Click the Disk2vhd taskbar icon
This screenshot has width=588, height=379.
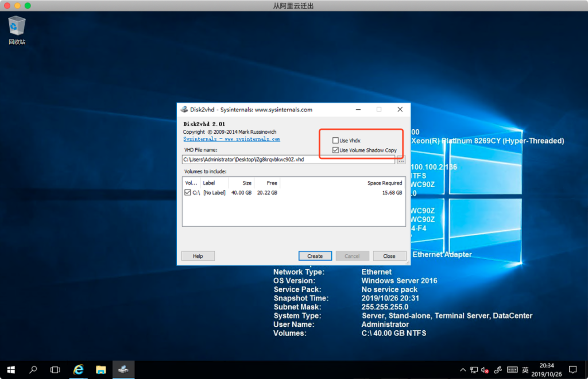pos(123,369)
